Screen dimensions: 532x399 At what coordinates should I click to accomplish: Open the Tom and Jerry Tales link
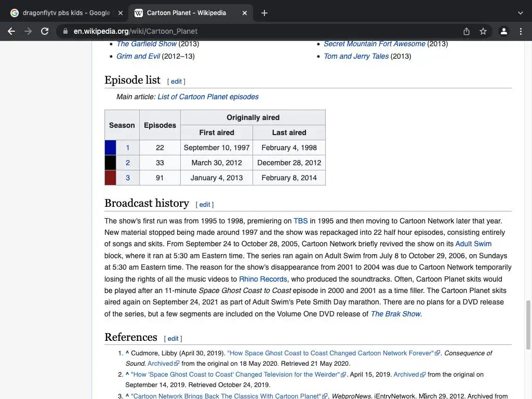click(x=356, y=56)
